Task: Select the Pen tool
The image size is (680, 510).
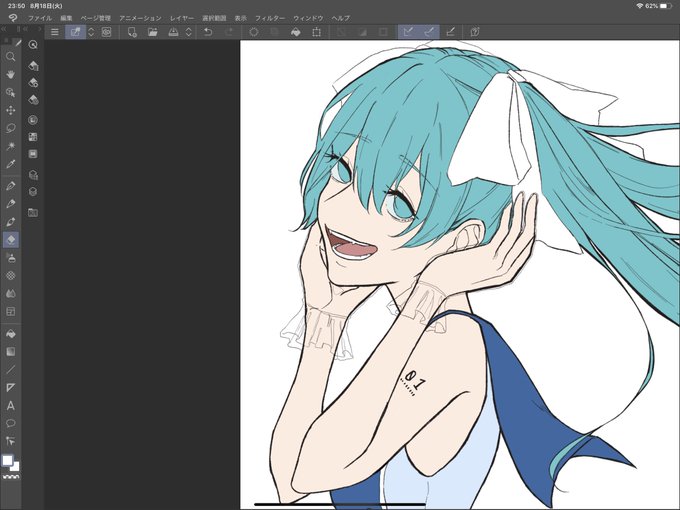Action: point(11,186)
